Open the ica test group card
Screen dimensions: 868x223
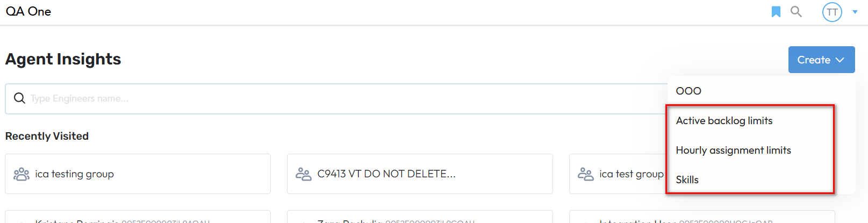(618, 174)
